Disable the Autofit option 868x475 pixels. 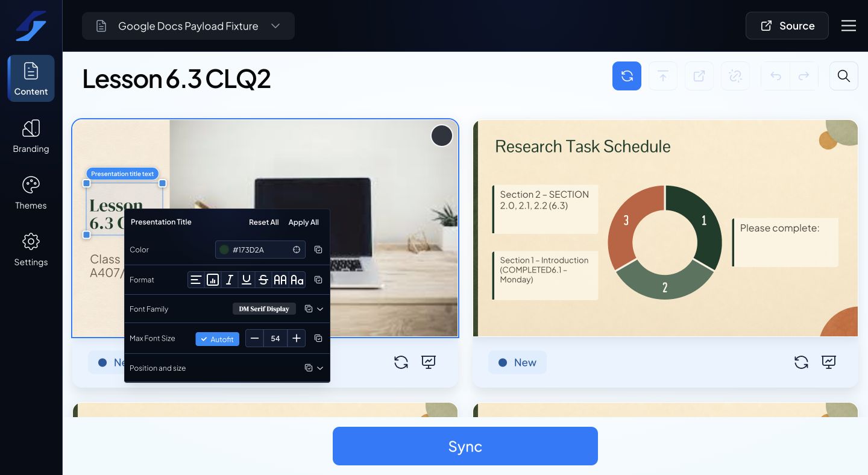[x=218, y=339]
